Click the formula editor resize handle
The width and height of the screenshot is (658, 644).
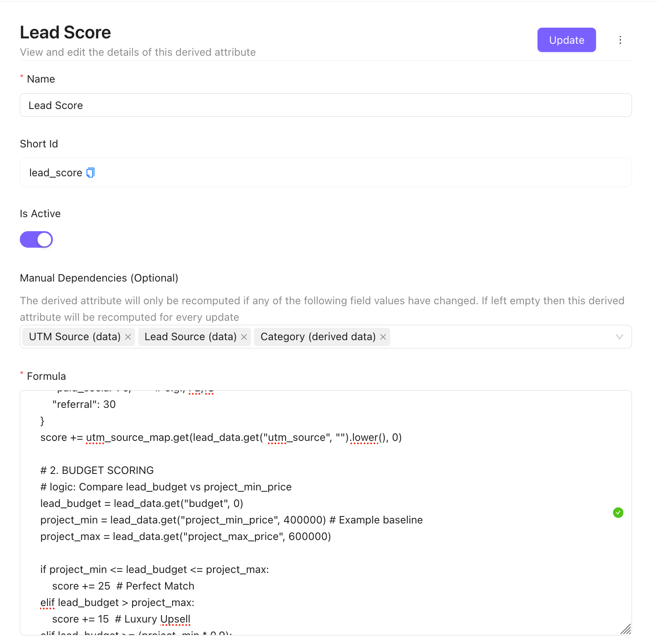pos(626,629)
